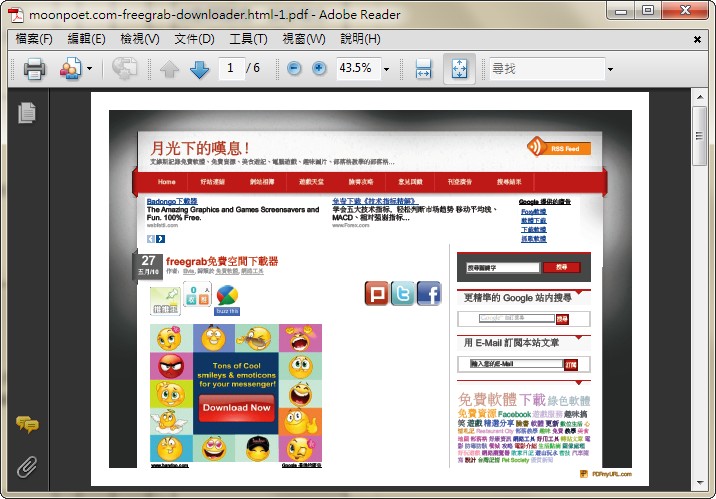This screenshot has width=716, height=499.
Task: Toggle the fit one full page mode
Action: pos(459,69)
